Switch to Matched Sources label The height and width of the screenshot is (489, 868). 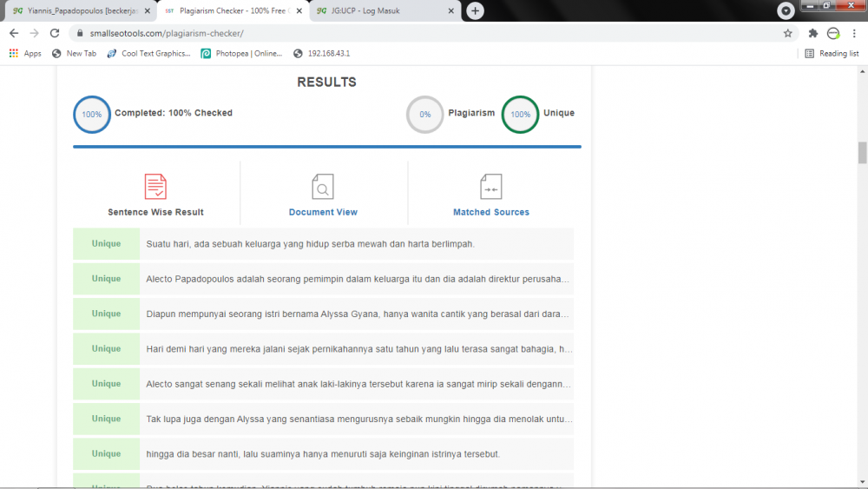pyautogui.click(x=491, y=212)
